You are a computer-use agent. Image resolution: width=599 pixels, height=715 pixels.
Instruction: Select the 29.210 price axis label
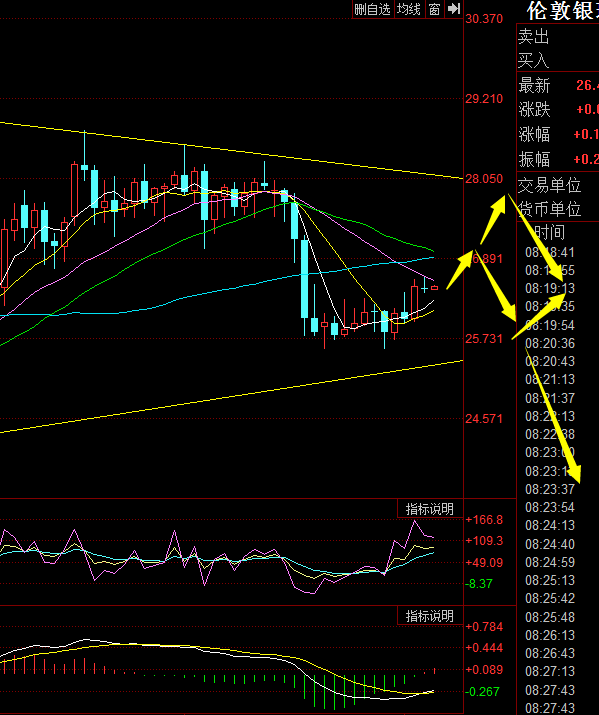click(484, 98)
